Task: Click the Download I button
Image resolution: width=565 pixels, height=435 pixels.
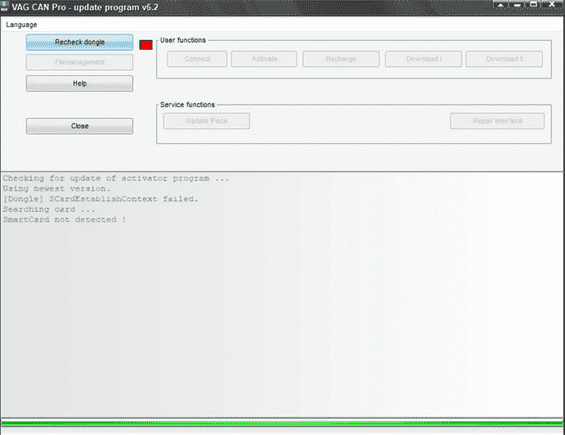Action: click(423, 59)
